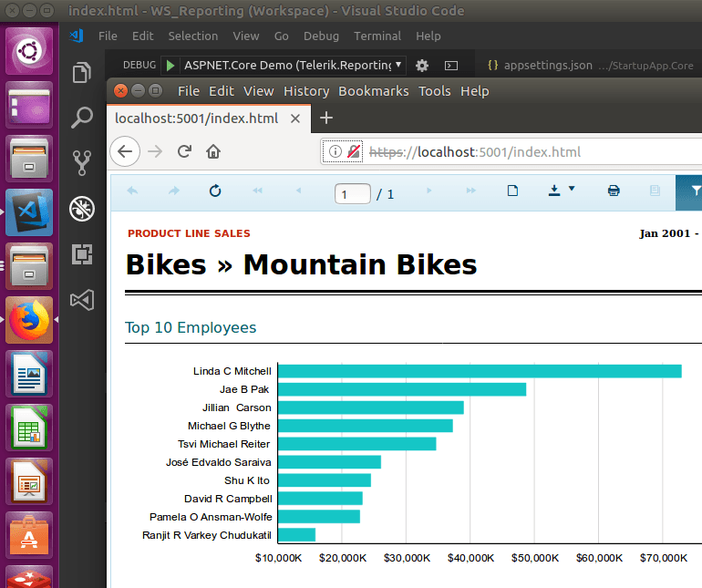Screen dimensions: 702x588
Task: Open the Firefox View menu
Action: 258,91
